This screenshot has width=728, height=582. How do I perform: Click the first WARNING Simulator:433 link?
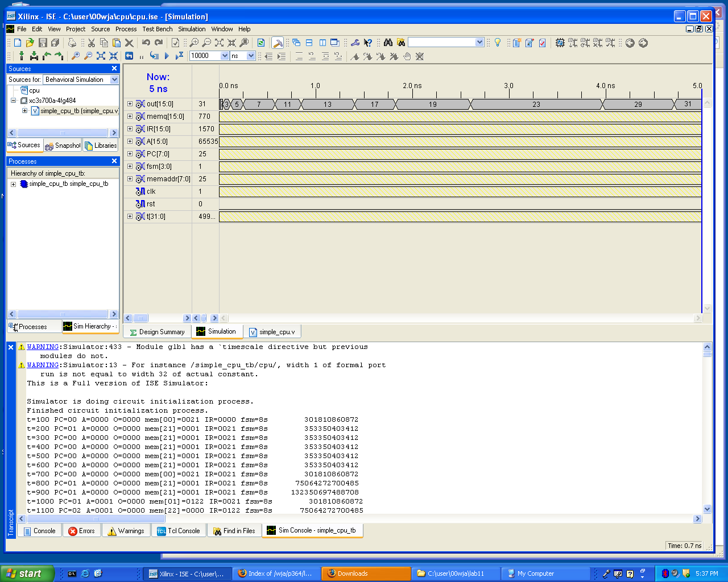pyautogui.click(x=43, y=347)
